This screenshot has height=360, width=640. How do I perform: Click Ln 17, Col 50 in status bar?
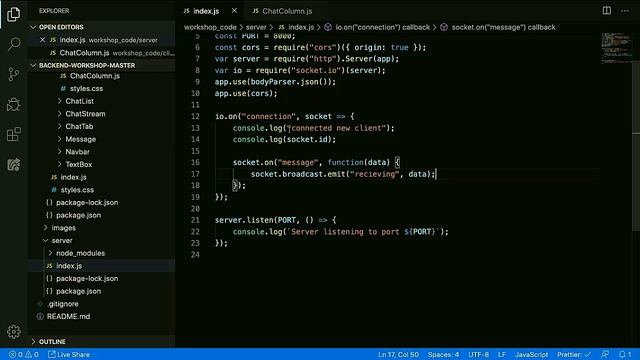(398, 354)
